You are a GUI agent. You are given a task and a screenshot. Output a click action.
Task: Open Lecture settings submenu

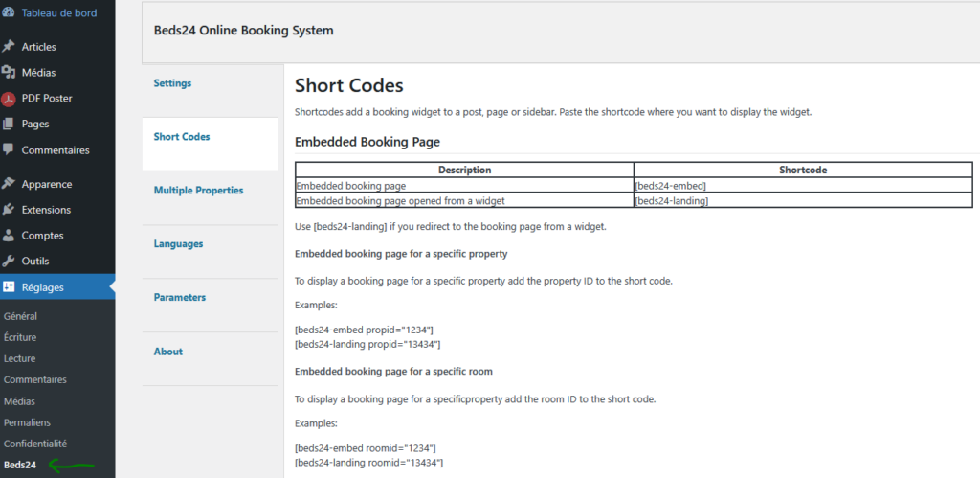[x=19, y=358]
